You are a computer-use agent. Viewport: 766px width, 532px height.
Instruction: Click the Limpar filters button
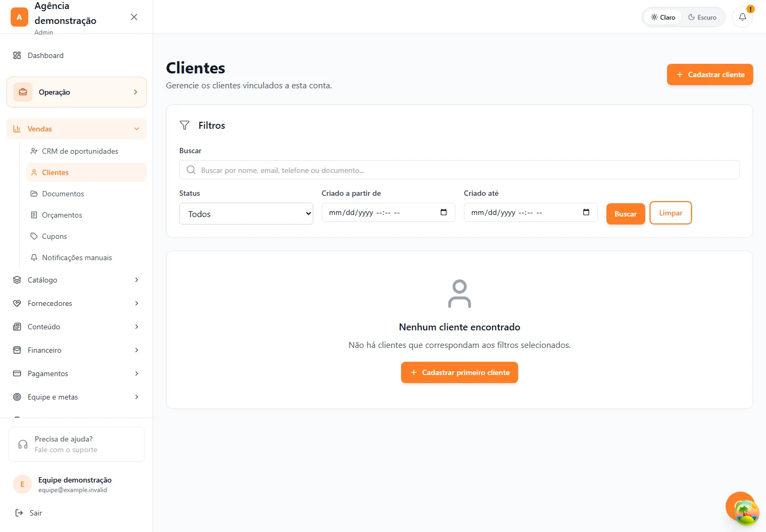click(671, 213)
